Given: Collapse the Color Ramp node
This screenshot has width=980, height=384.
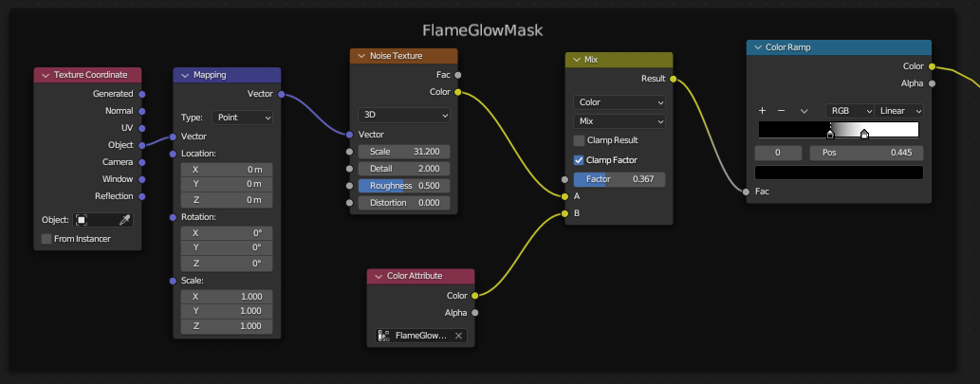Looking at the screenshot, I should 758,47.
